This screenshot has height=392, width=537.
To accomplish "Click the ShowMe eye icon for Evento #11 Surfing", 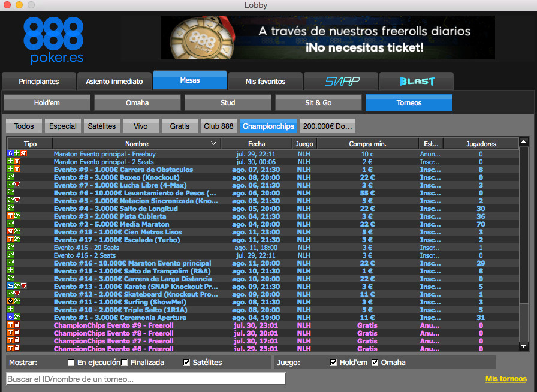I will pos(10,301).
